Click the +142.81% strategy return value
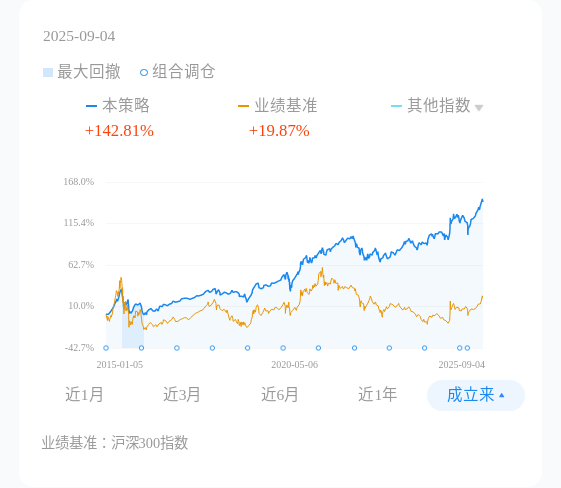 click(x=119, y=131)
